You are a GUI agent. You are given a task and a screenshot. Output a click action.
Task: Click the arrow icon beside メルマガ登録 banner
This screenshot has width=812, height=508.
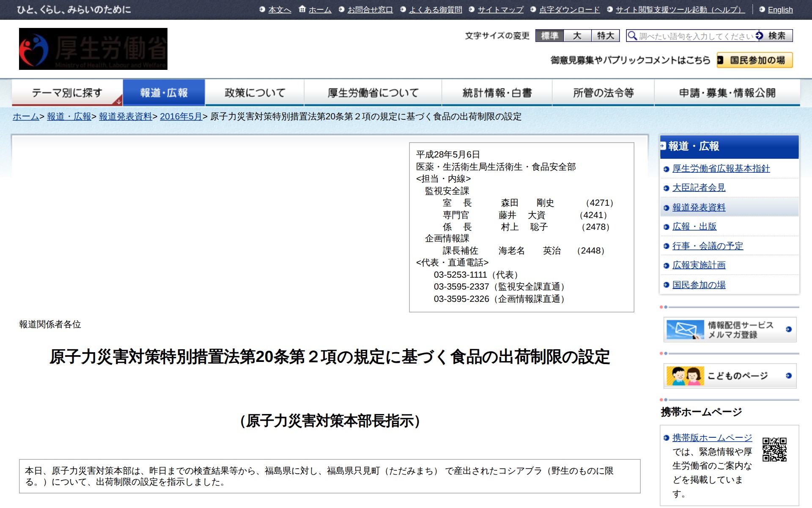pos(787,330)
